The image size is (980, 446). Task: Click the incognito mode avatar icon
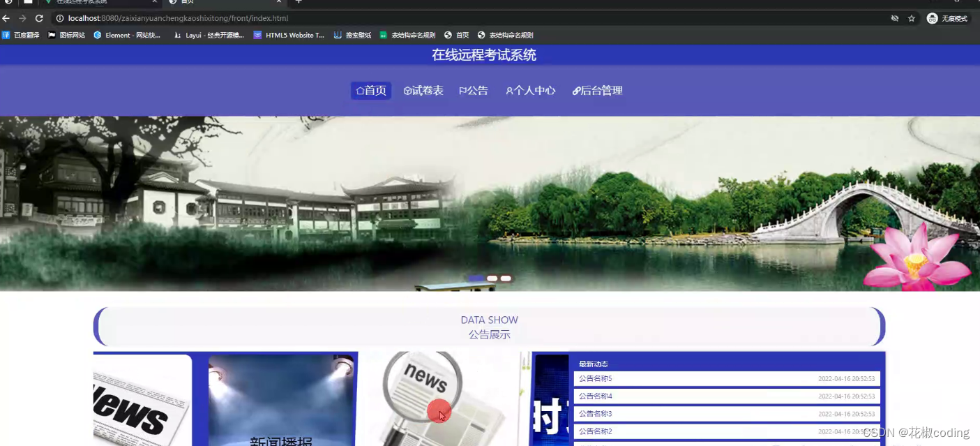click(930, 18)
